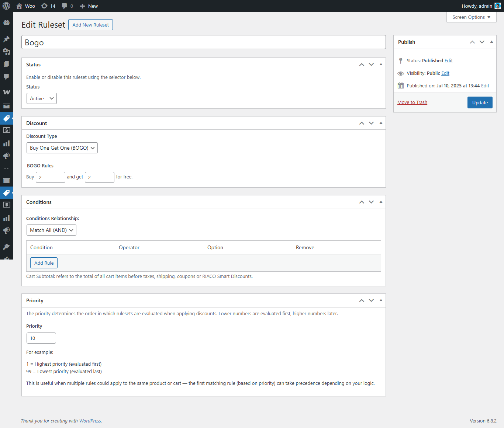Collapse the Publish panel toggle triangle

click(x=491, y=42)
